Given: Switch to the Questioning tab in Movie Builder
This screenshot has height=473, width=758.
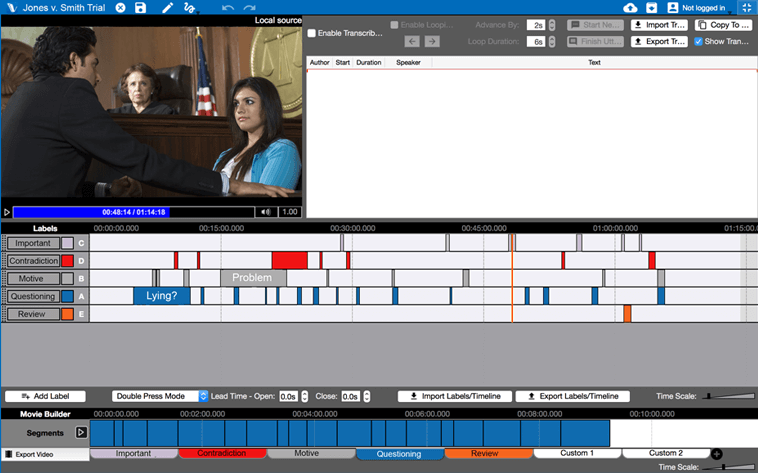Looking at the screenshot, I should click(x=401, y=454).
